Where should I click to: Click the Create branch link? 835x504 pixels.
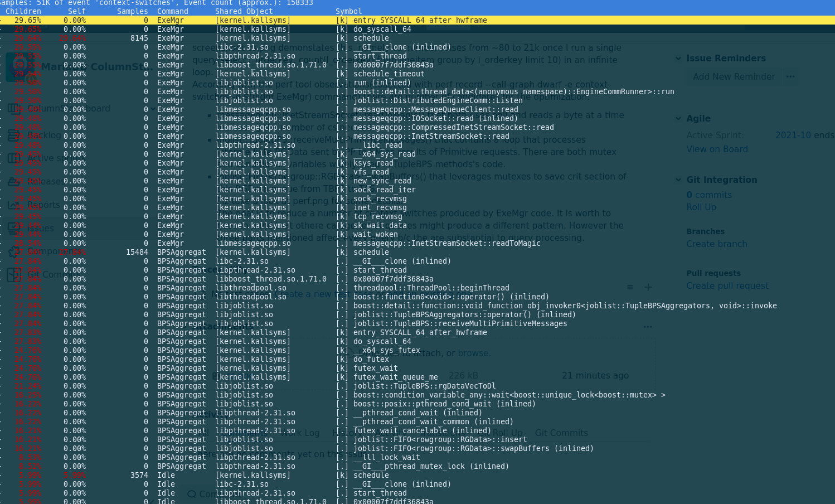click(x=716, y=244)
